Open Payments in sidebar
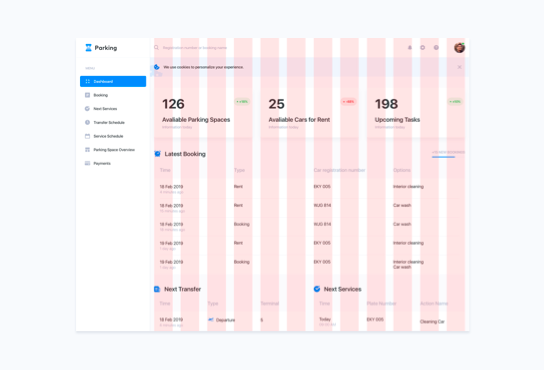Viewport: 544px width, 370px height. click(x=102, y=163)
